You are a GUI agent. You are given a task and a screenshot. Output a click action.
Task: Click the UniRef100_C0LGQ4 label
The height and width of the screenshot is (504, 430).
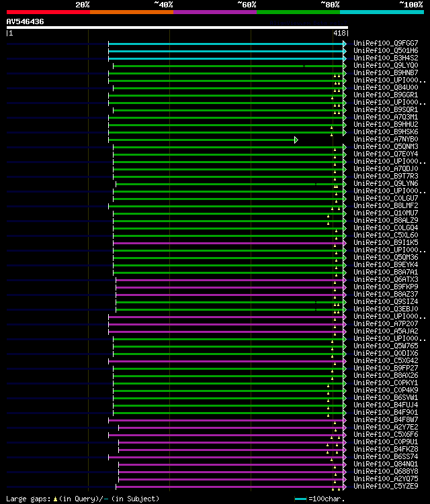(386, 228)
